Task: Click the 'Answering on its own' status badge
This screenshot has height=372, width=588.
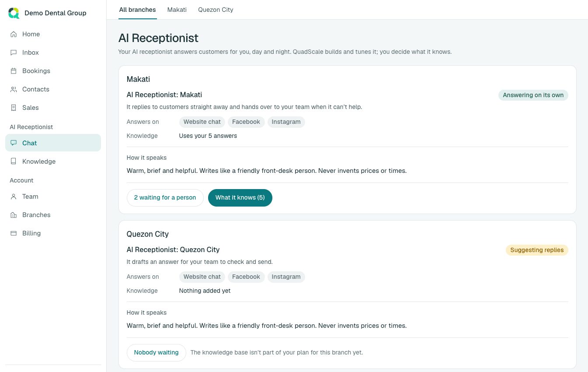Action: pyautogui.click(x=533, y=95)
